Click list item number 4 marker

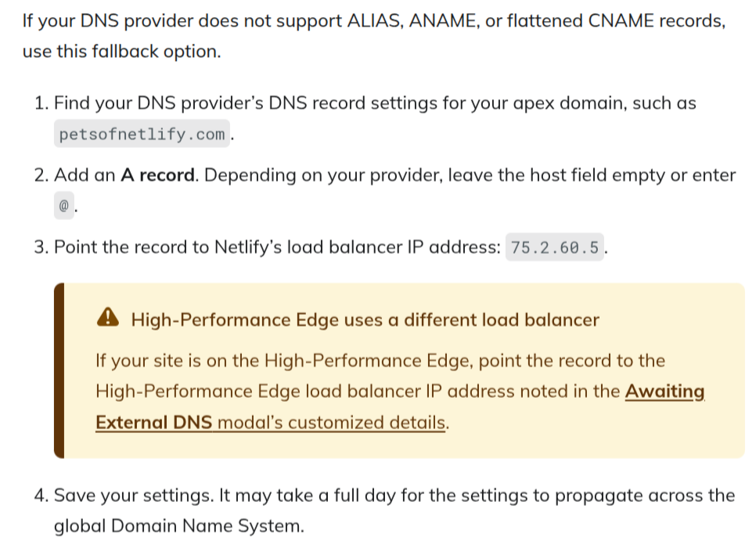point(41,496)
